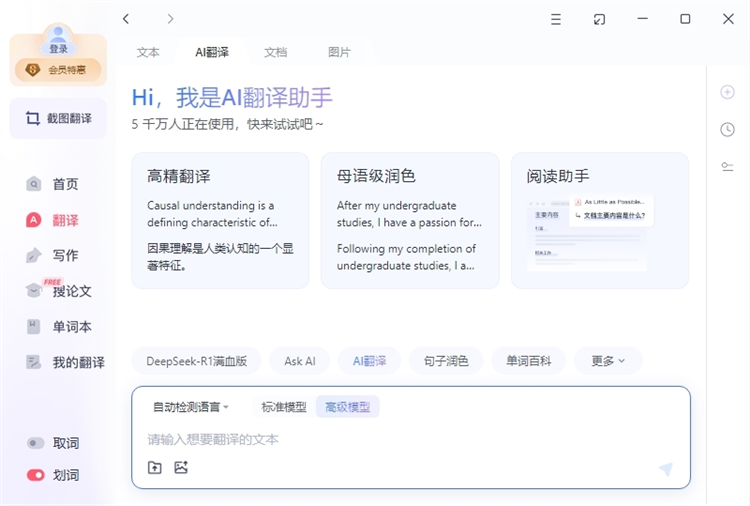Screen dimensions: 750x506
Task: Open the 高精翻译 example card
Action: (220, 220)
